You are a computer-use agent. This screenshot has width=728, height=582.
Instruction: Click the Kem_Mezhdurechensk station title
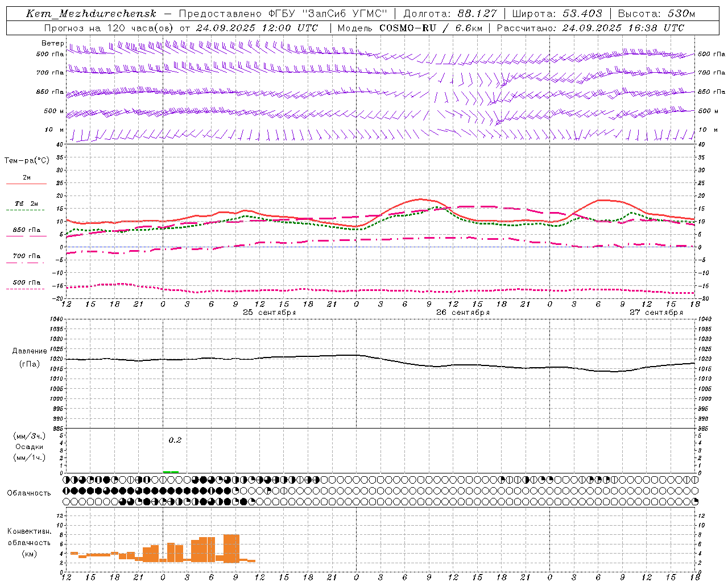pos(91,14)
